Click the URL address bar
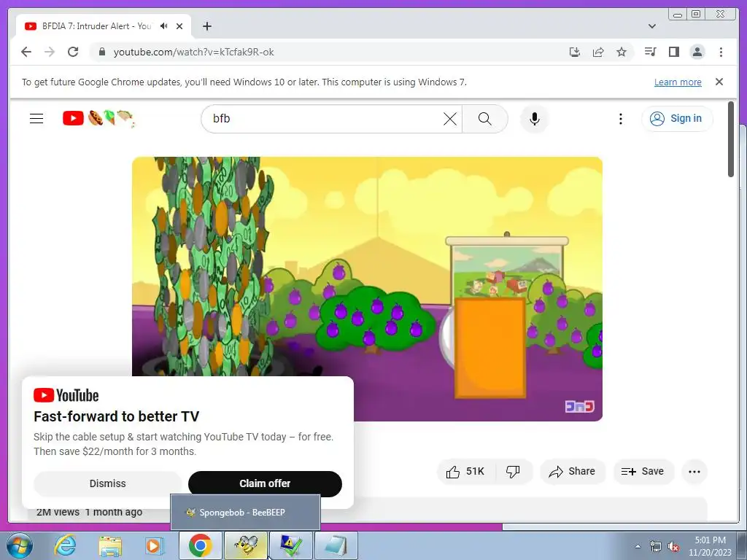Viewport: 747px width, 560px height. (x=333, y=52)
